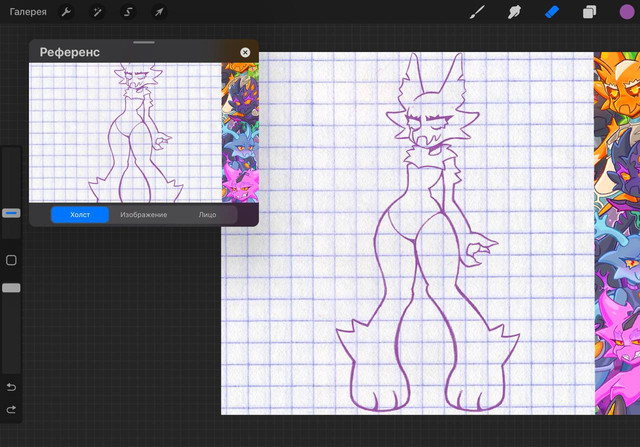
Task: Tap the Undo arrow in sidebar
Action: [x=11, y=386]
